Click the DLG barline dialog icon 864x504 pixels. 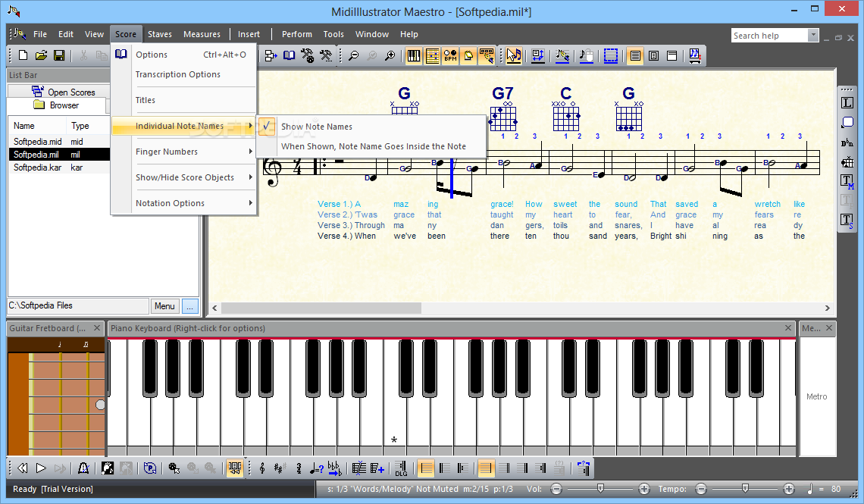pos(401,468)
